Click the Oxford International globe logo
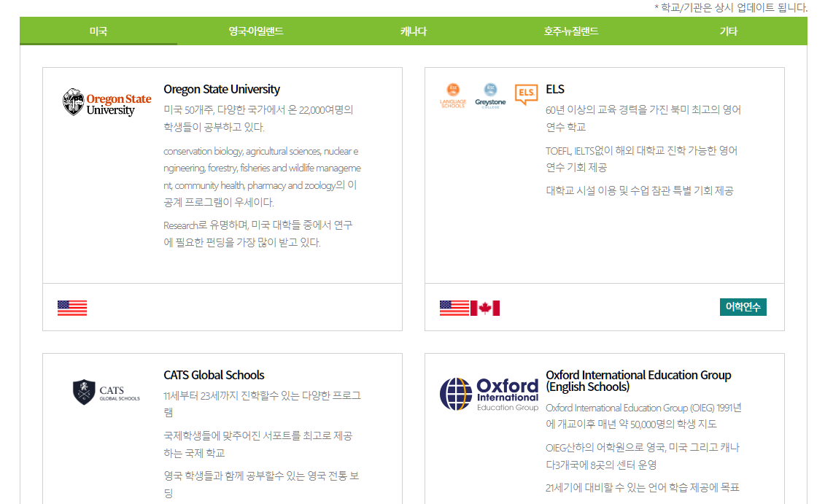 click(x=489, y=394)
